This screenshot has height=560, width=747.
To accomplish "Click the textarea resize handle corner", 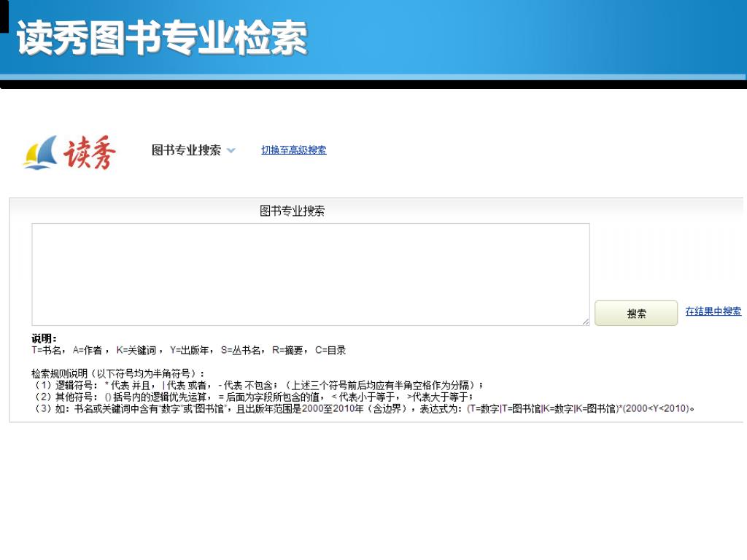I will point(586,322).
